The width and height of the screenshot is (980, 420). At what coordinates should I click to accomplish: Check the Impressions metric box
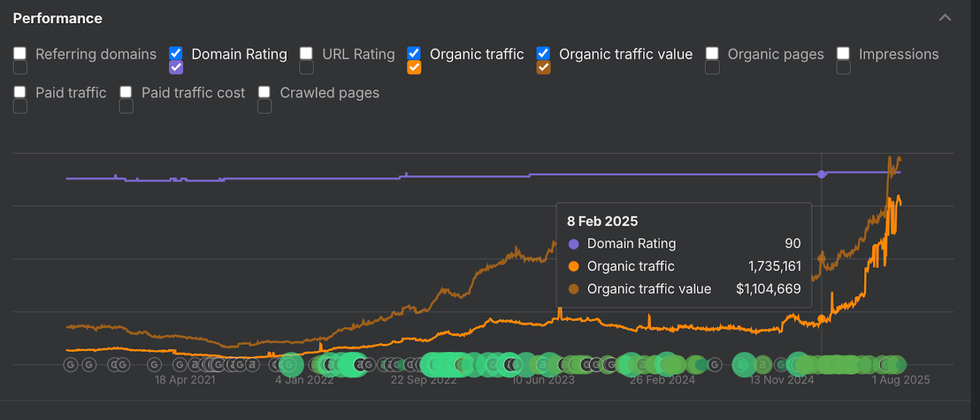[843, 54]
